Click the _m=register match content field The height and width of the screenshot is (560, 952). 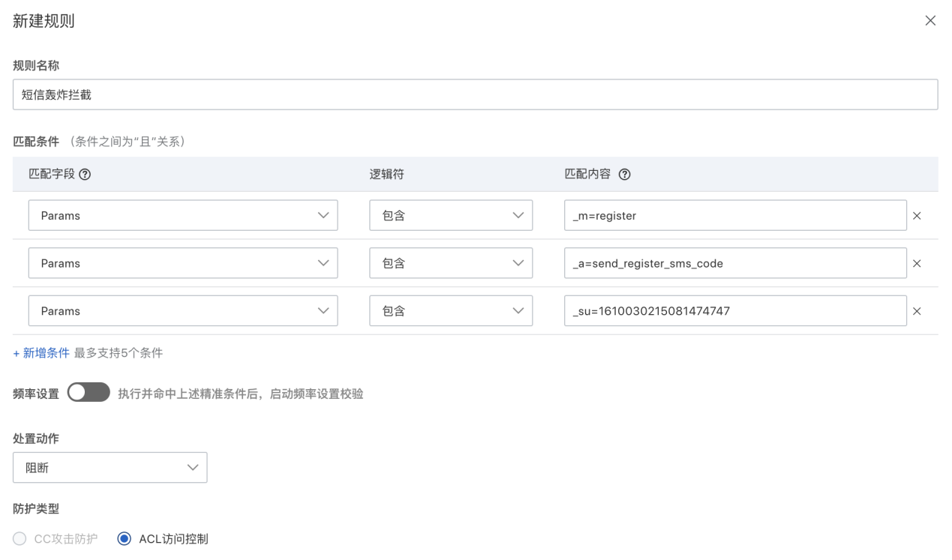pyautogui.click(x=735, y=216)
